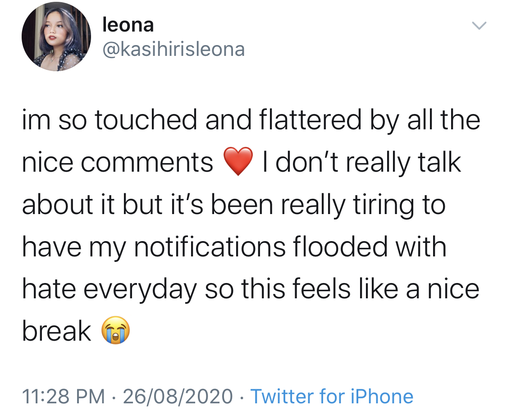Image resolution: width=507 pixels, height=420 pixels.
Task: Tap the red heart emoji
Action: 238,161
